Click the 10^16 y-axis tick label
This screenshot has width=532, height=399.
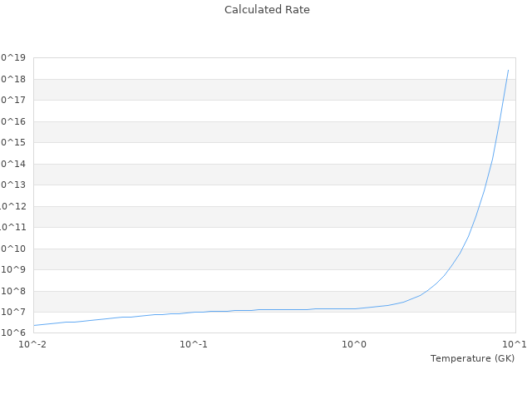[x=12, y=121]
